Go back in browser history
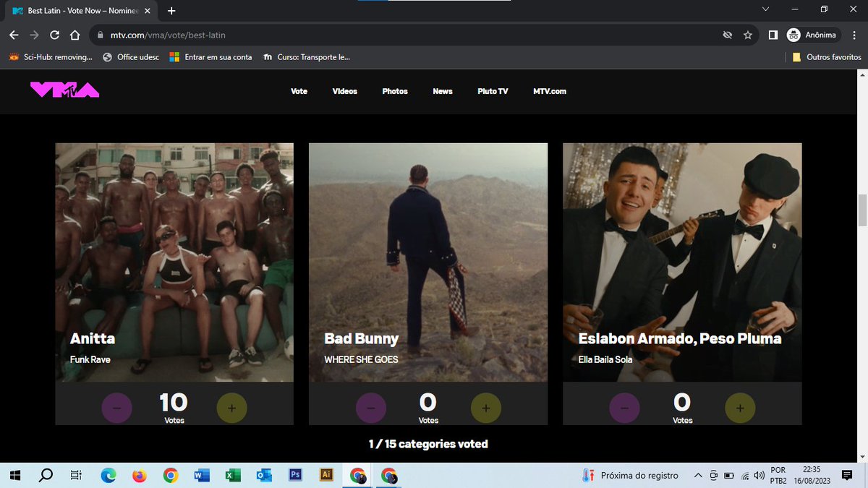868x488 pixels. tap(14, 35)
